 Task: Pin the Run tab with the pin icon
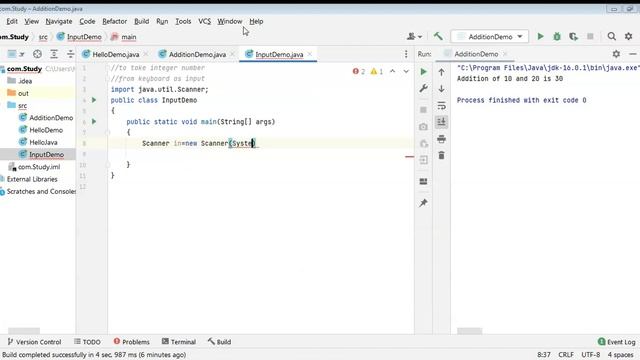pos(423,203)
